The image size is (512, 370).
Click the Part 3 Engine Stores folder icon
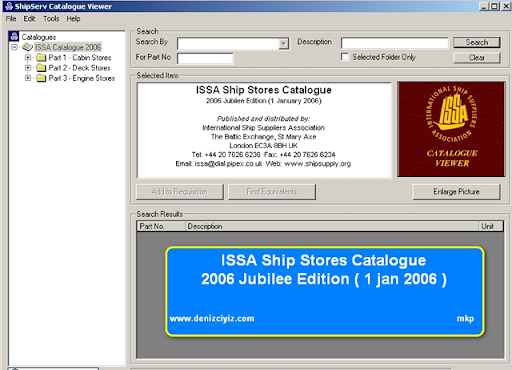[41, 78]
